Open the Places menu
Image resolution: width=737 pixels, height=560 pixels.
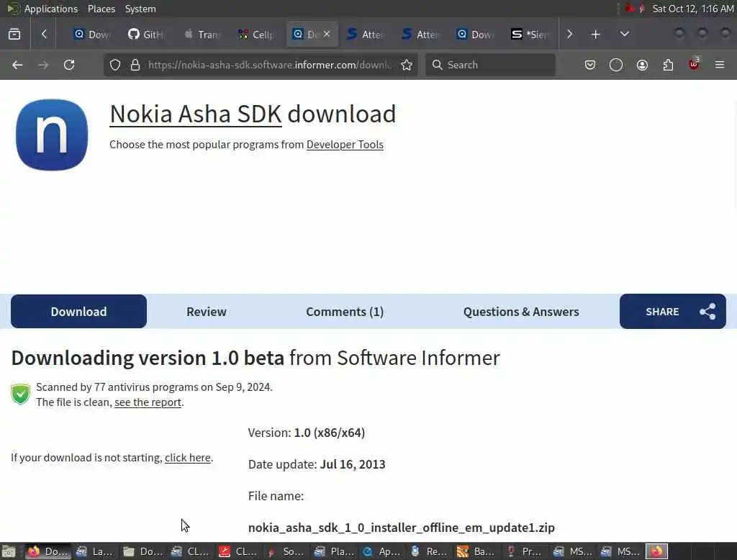[x=101, y=9]
